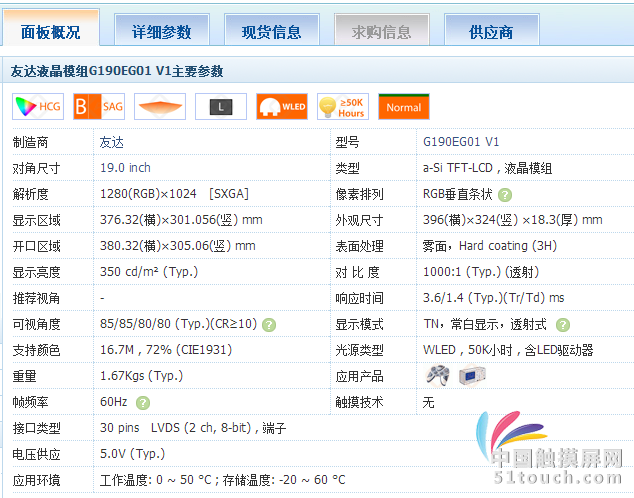Click the 光源类型 row label
Viewport: 634px width, 498px height.
pyautogui.click(x=359, y=350)
